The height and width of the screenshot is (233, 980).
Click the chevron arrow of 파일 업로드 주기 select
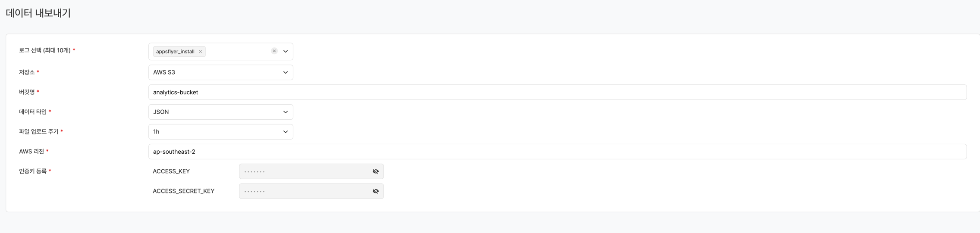(286, 132)
